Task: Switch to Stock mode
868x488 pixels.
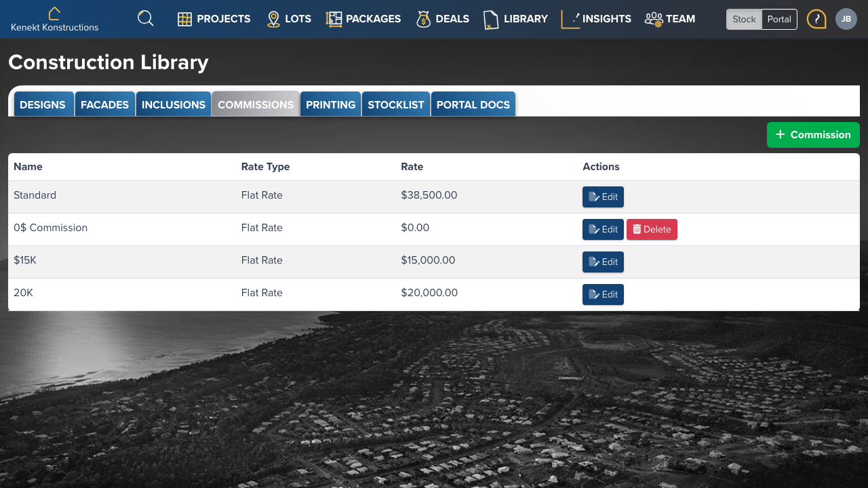Action: pyautogui.click(x=744, y=19)
